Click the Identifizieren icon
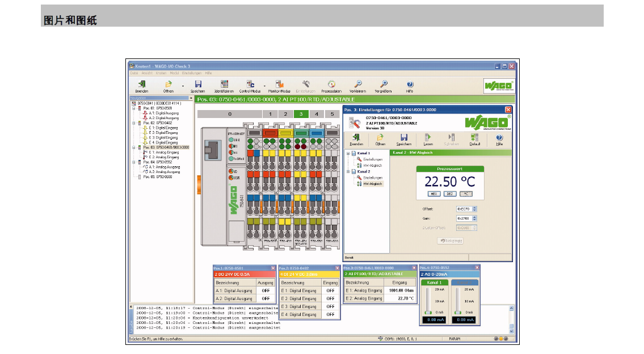Image resolution: width=644 pixels, height=354 pixels. coord(224,84)
